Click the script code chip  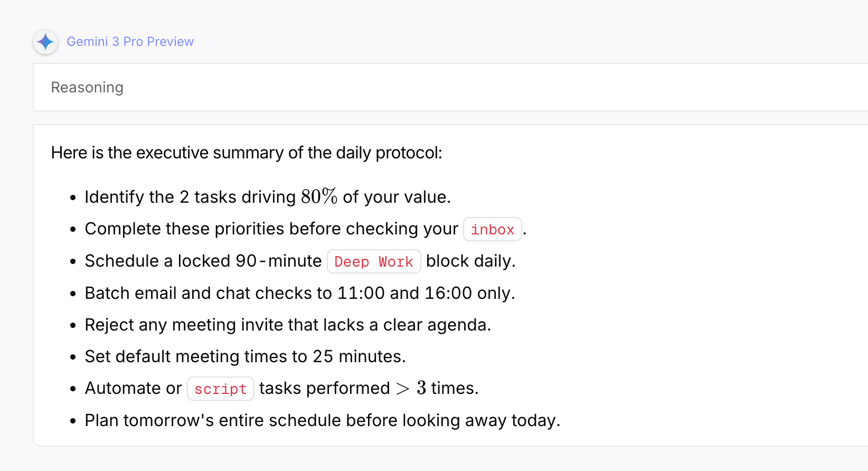click(x=221, y=389)
